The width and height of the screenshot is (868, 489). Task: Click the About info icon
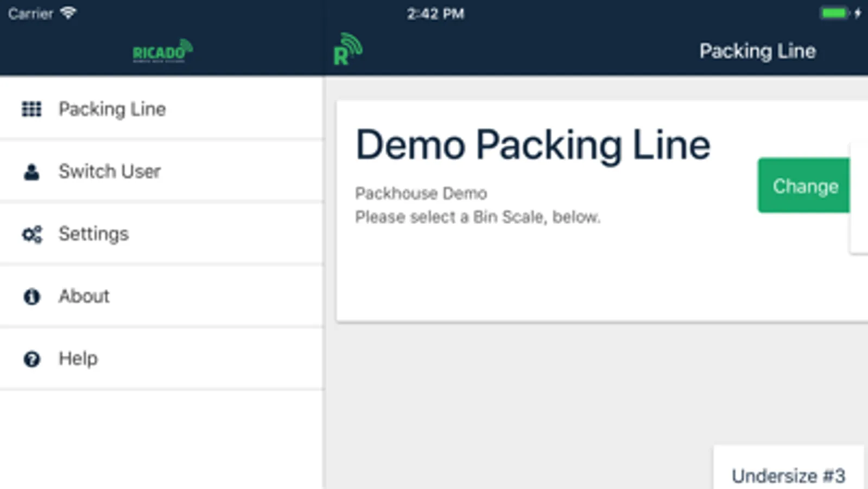coord(31,297)
